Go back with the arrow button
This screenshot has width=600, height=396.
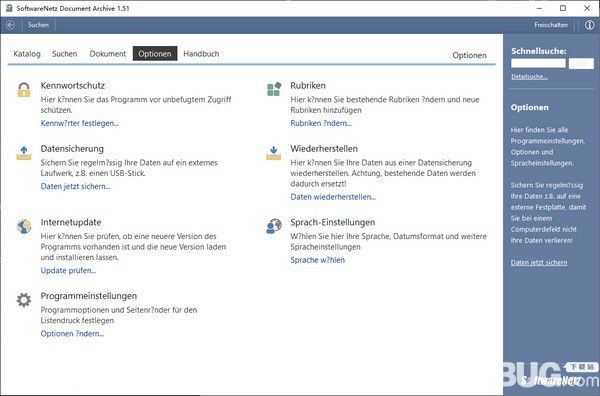tap(10, 25)
